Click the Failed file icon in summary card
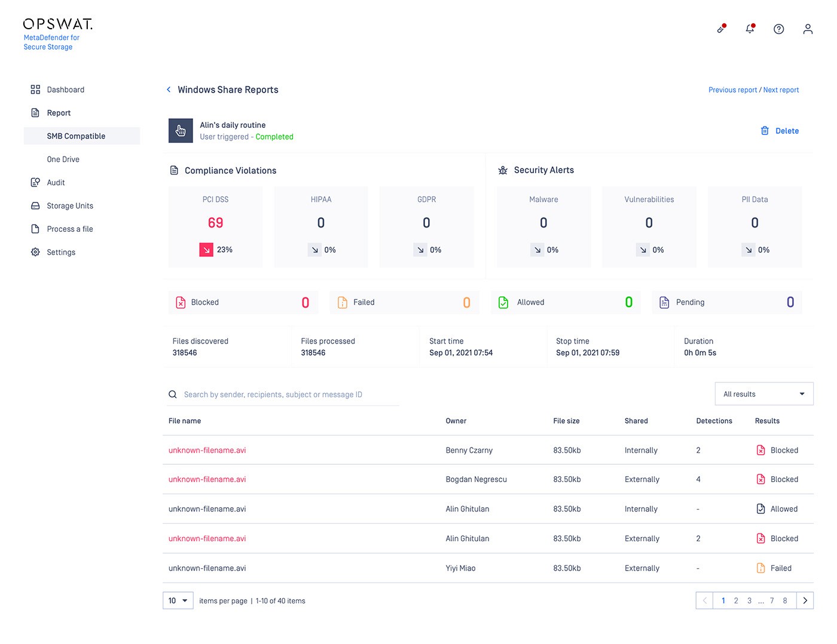Image resolution: width=837 pixels, height=644 pixels. [342, 302]
